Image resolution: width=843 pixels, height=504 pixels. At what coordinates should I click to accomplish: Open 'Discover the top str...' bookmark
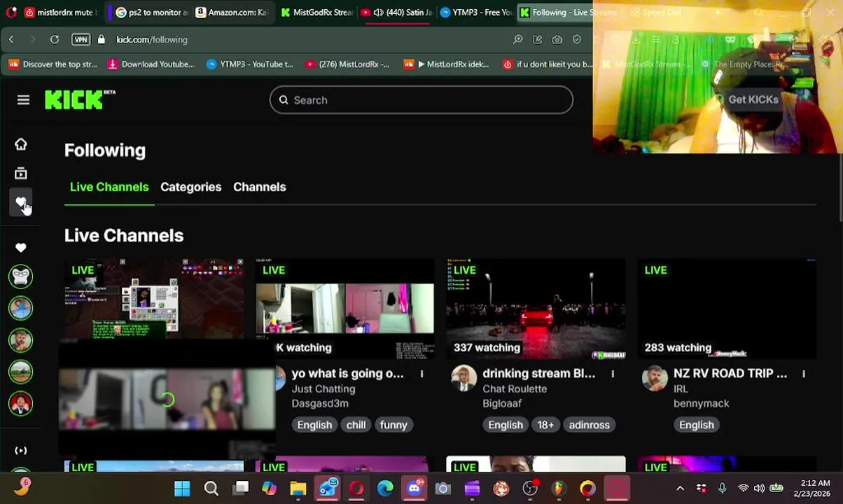click(x=53, y=64)
